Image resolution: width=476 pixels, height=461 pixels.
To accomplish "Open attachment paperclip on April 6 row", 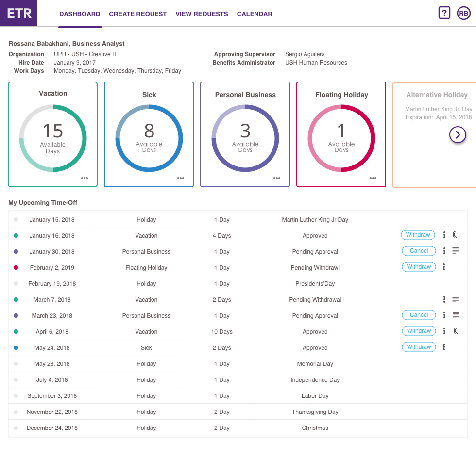I will click(x=456, y=331).
